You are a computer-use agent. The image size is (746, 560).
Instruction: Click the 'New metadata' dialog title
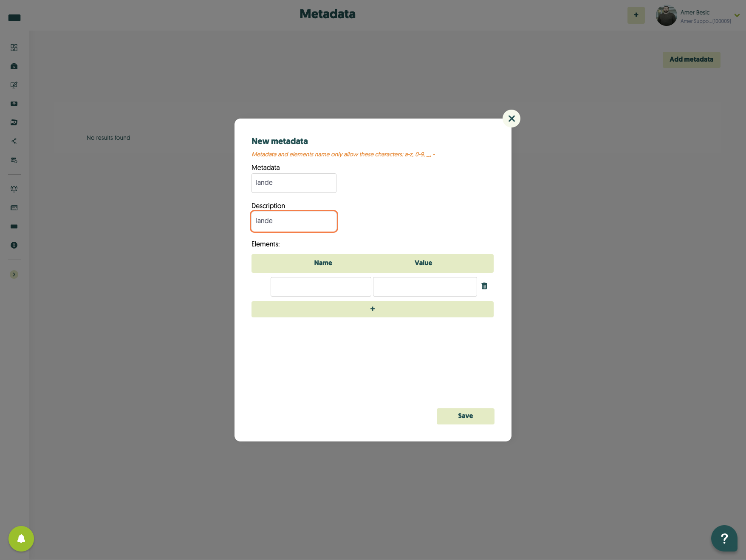click(x=280, y=141)
